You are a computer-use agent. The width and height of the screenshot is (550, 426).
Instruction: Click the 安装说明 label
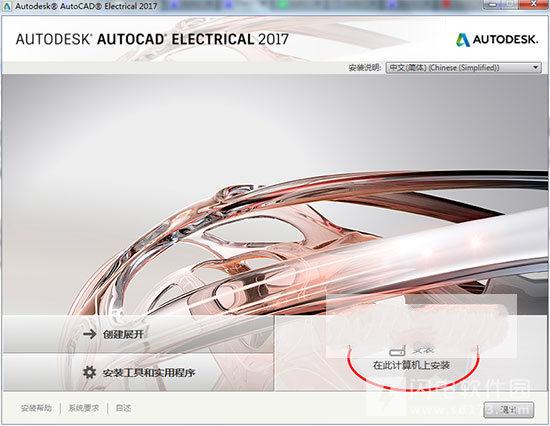pos(365,67)
